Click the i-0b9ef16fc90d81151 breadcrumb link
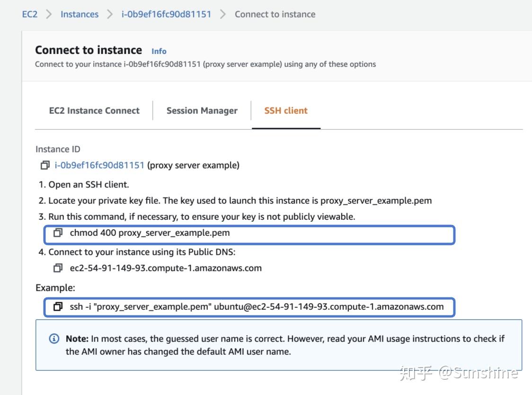The width and height of the screenshot is (532, 395). (167, 14)
